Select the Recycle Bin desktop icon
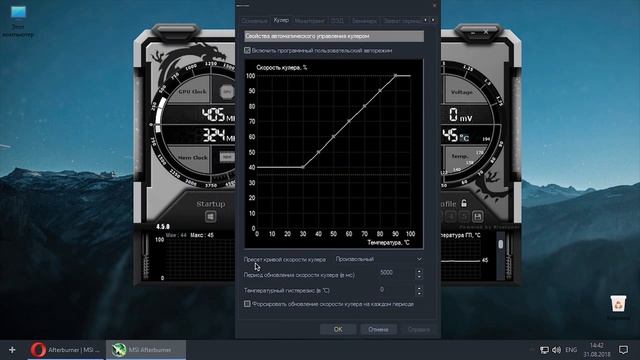 (x=618, y=307)
